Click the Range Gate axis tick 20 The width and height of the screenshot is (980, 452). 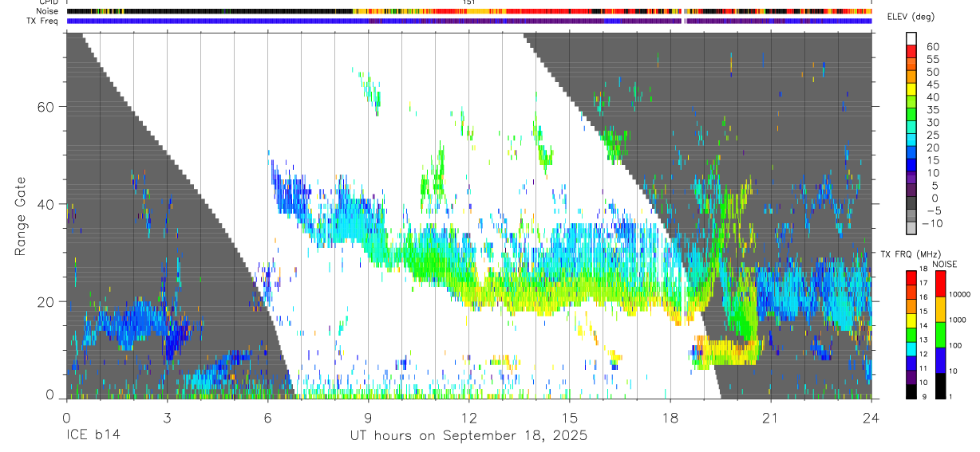46,301
